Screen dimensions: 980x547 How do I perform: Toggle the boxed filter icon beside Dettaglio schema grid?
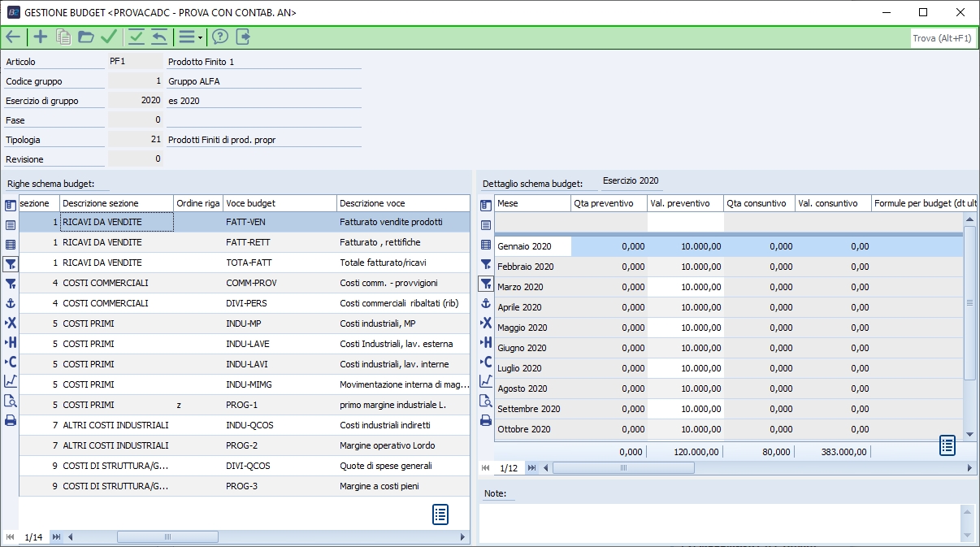(x=486, y=283)
